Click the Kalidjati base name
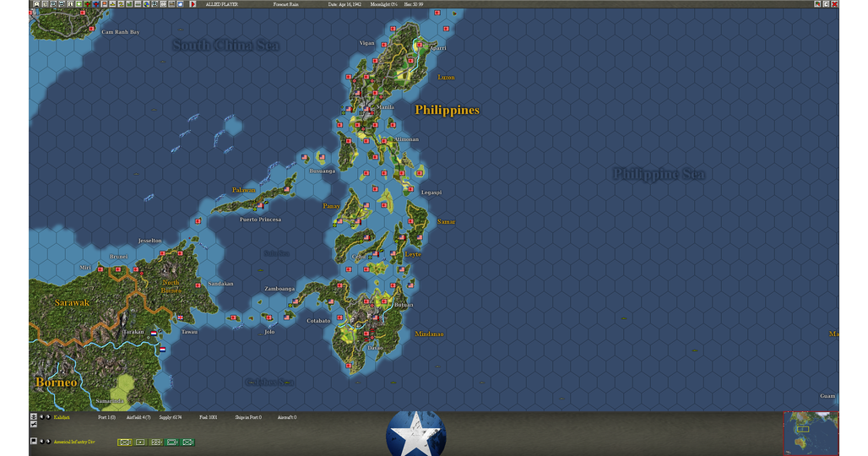This screenshot has width=868, height=456. [62, 417]
